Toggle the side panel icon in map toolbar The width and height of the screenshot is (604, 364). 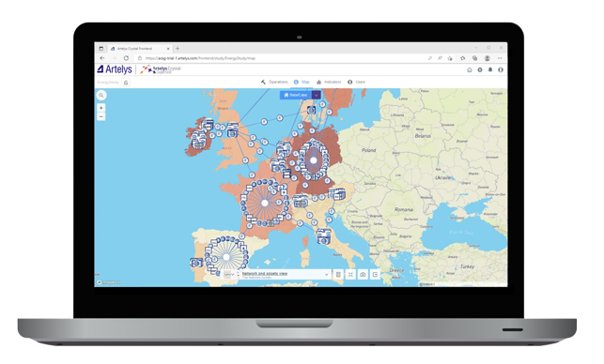(x=375, y=274)
